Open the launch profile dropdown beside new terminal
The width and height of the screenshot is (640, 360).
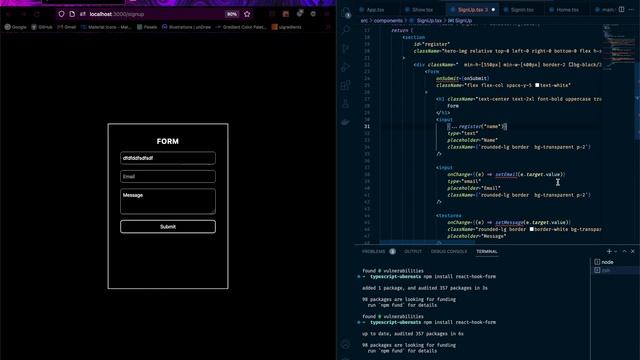(x=616, y=251)
